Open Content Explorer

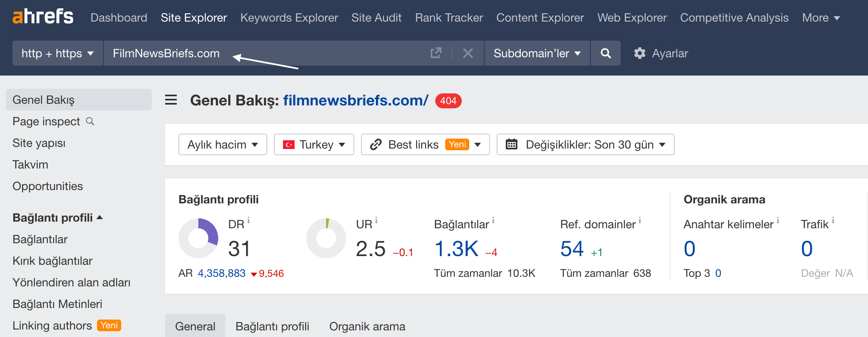540,17
